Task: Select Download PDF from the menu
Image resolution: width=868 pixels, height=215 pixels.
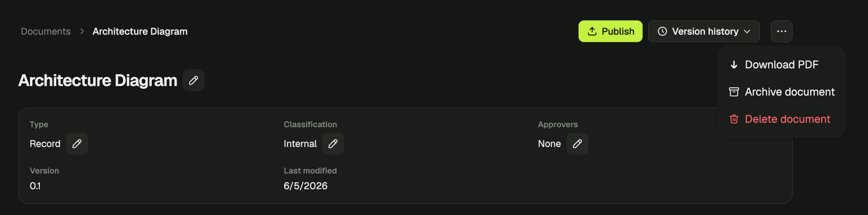Action: point(781,64)
